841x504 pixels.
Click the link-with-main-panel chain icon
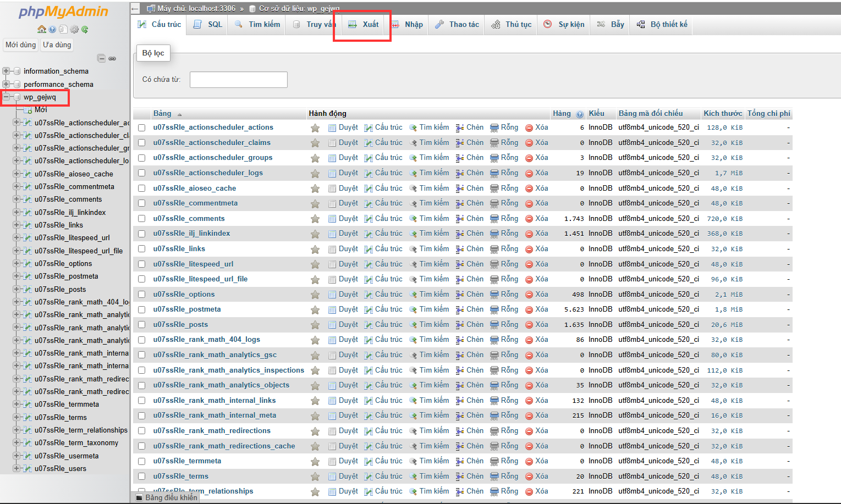point(112,58)
